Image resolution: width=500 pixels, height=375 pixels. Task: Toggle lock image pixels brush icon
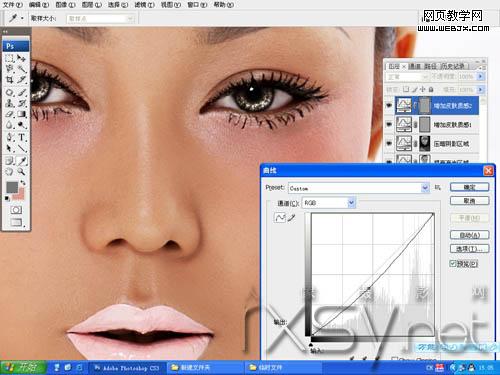[x=414, y=89]
